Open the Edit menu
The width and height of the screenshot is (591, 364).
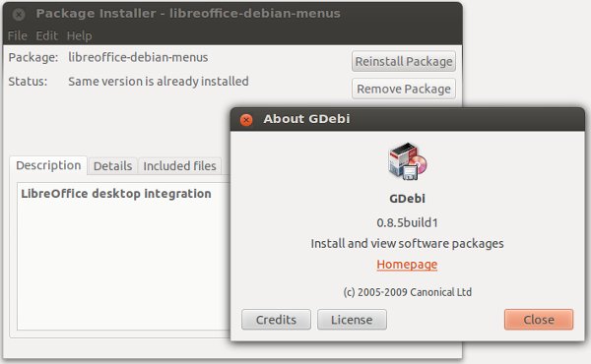pos(46,35)
